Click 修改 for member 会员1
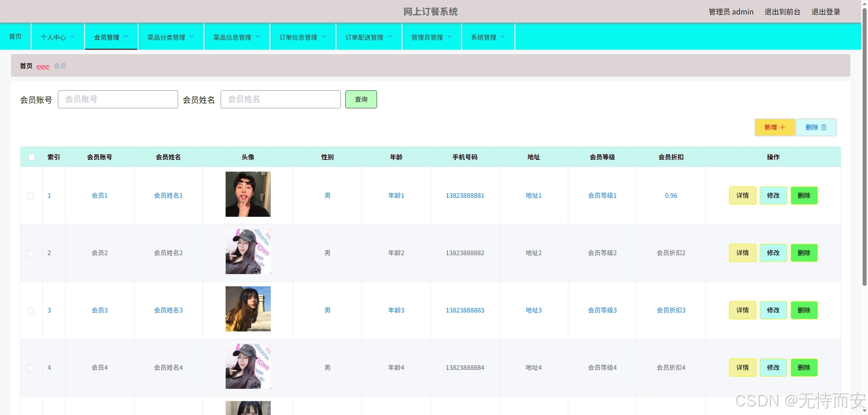The height and width of the screenshot is (415, 868). pos(774,196)
